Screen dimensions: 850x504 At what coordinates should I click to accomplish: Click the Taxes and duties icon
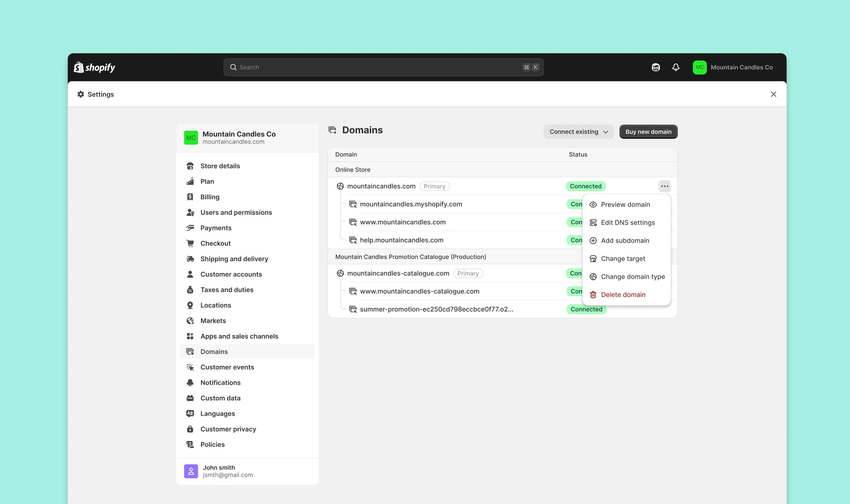[190, 290]
